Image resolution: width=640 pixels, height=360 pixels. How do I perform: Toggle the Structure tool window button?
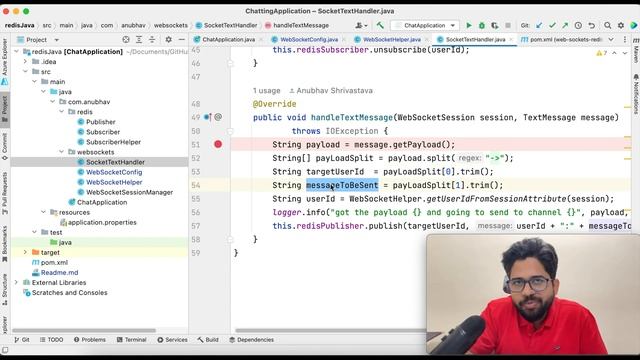point(5,289)
